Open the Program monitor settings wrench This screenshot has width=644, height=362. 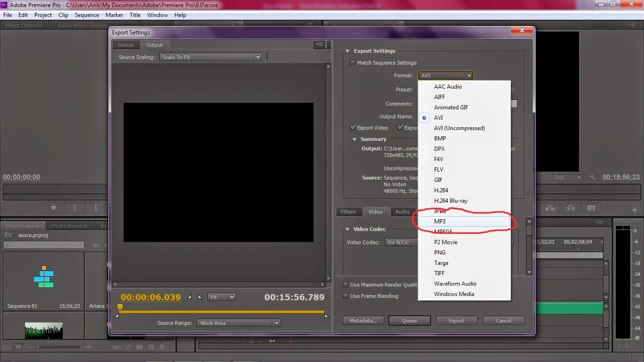tap(593, 177)
